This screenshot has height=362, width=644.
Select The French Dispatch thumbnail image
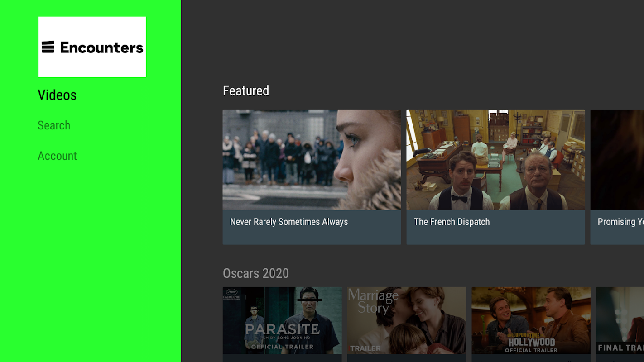tap(495, 160)
